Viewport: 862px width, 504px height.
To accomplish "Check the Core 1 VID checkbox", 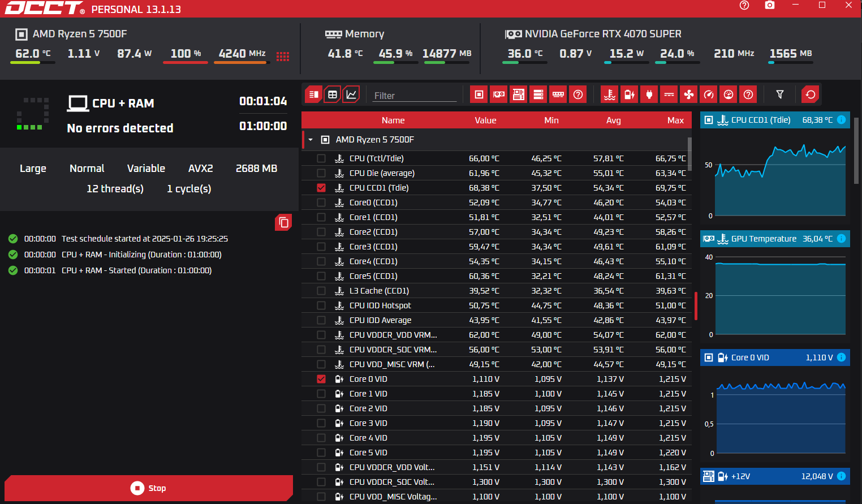I will (321, 394).
